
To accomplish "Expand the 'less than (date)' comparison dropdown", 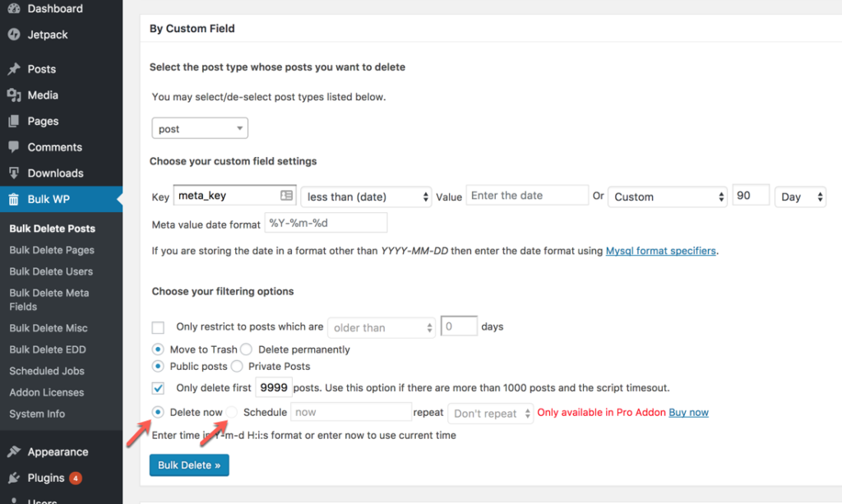I will point(365,197).
